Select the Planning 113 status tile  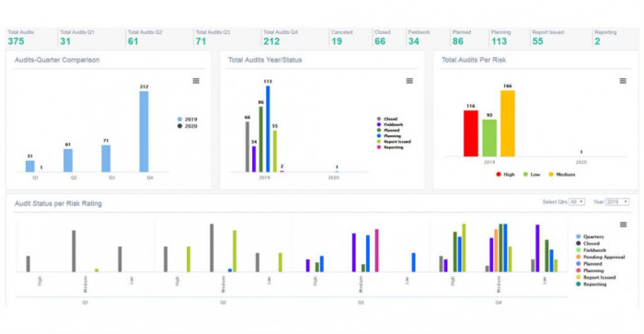tap(508, 38)
